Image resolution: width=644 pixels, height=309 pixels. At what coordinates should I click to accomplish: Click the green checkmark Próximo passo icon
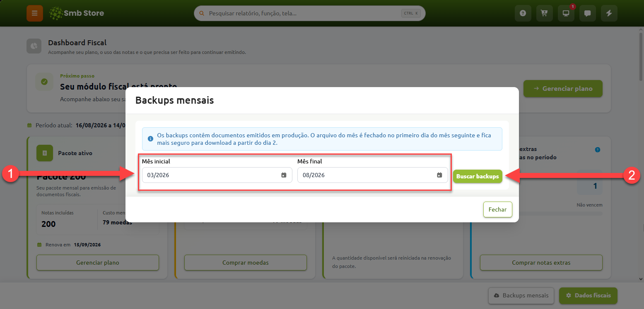(44, 82)
